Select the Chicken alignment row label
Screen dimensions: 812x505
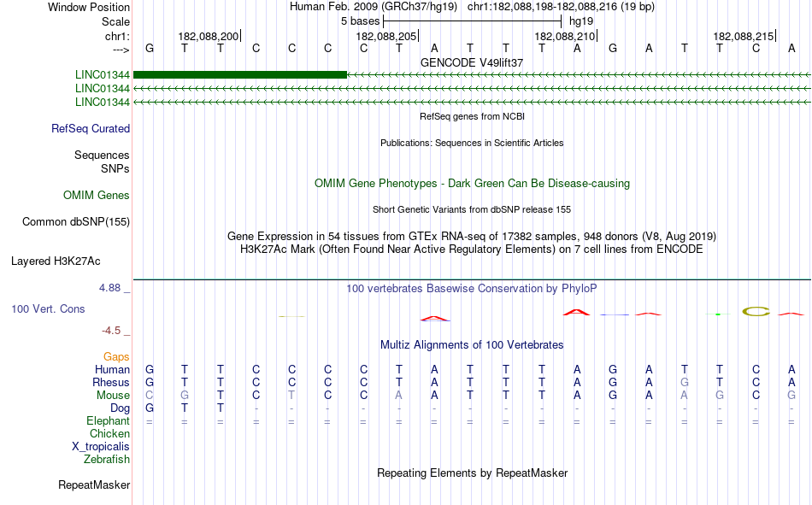click(x=109, y=433)
